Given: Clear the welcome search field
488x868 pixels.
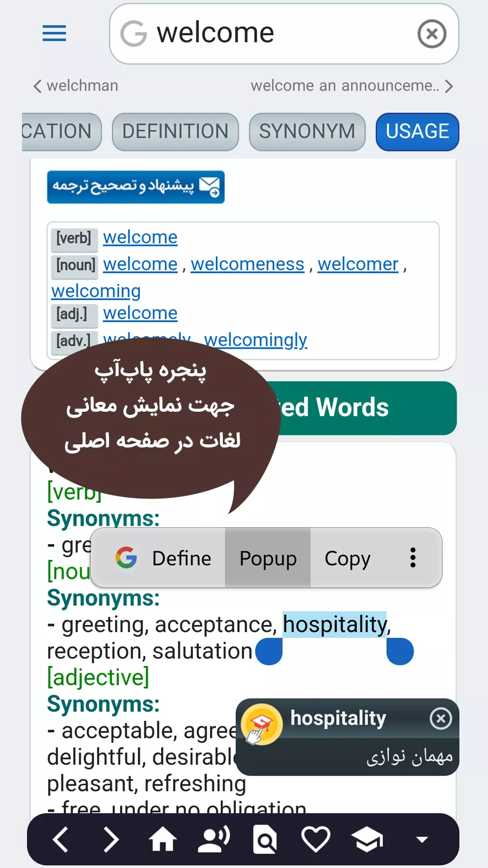Looking at the screenshot, I should point(432,34).
